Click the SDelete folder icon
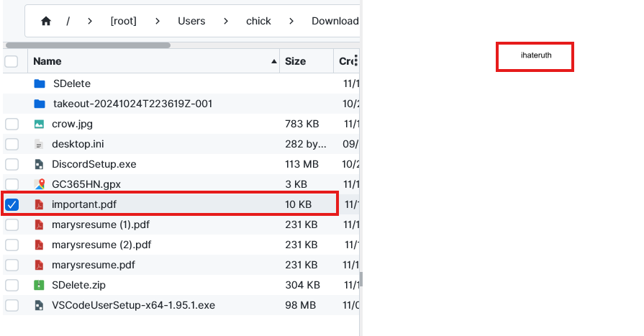 point(40,83)
